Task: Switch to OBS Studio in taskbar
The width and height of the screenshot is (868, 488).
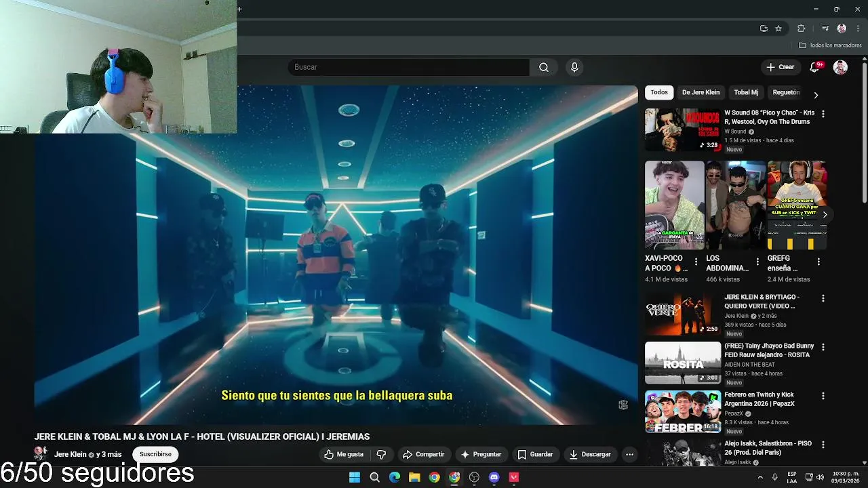Action: pos(474,477)
